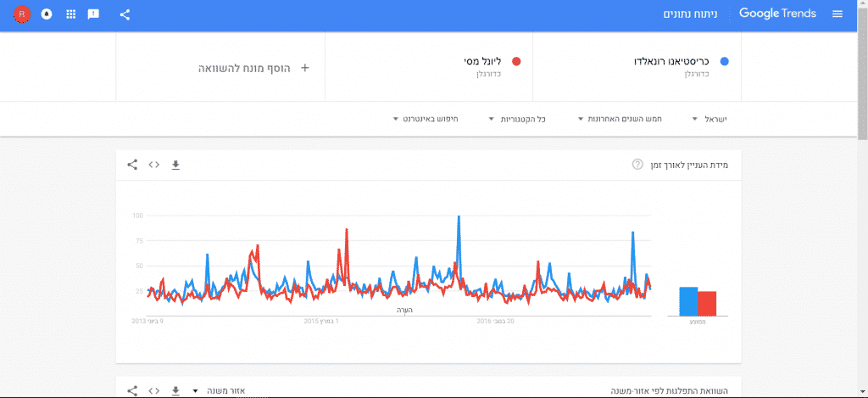The height and width of the screenshot is (398, 868).
Task: Click the help question mark next to chart title
Action: [637, 165]
